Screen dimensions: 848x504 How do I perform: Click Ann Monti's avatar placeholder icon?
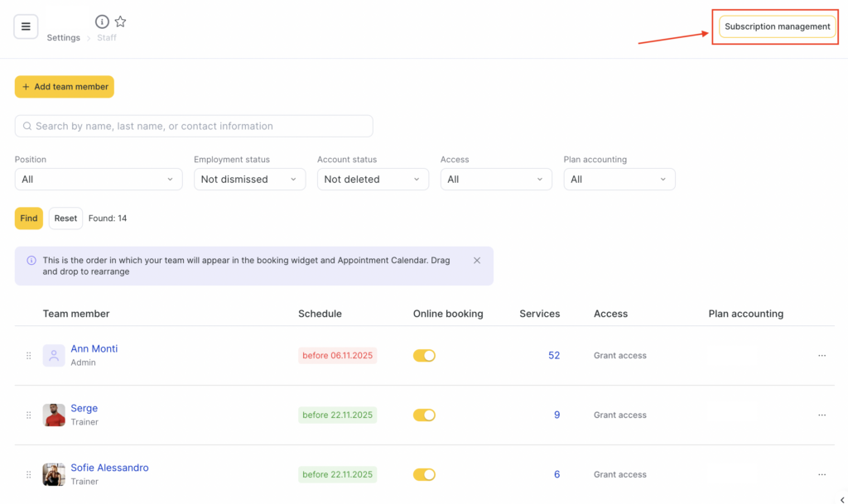coord(54,356)
